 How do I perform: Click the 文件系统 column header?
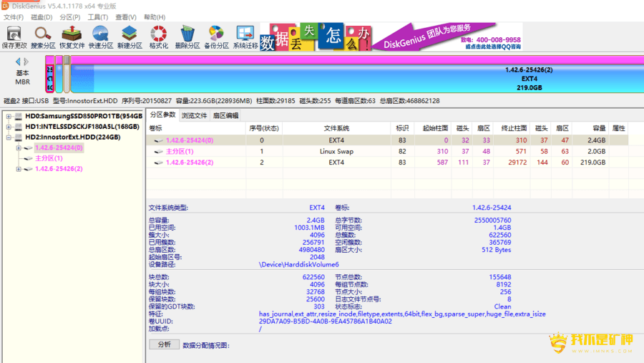336,129
